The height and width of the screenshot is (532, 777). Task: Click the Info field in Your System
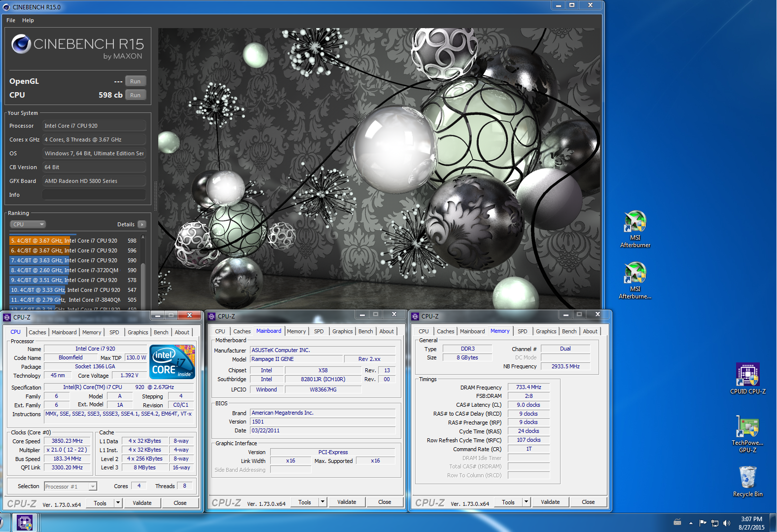pos(94,195)
